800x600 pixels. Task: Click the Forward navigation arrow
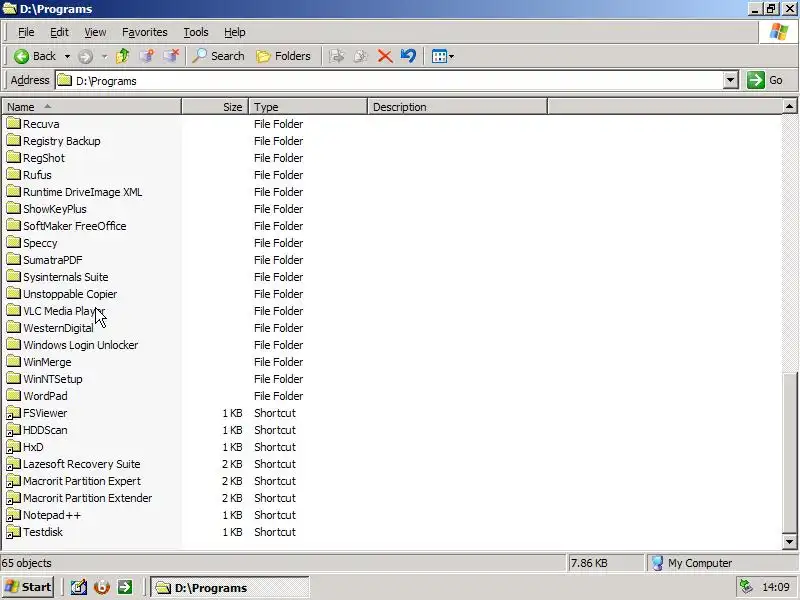[x=85, y=56]
